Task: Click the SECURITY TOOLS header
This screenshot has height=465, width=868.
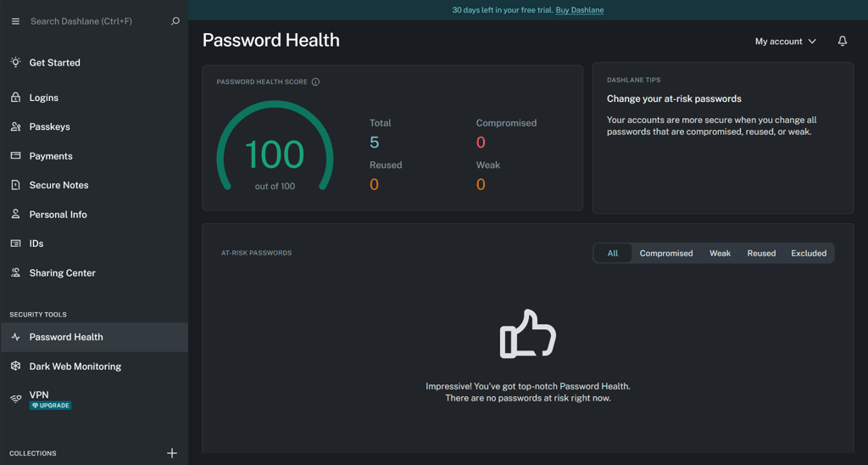Action: click(x=37, y=314)
